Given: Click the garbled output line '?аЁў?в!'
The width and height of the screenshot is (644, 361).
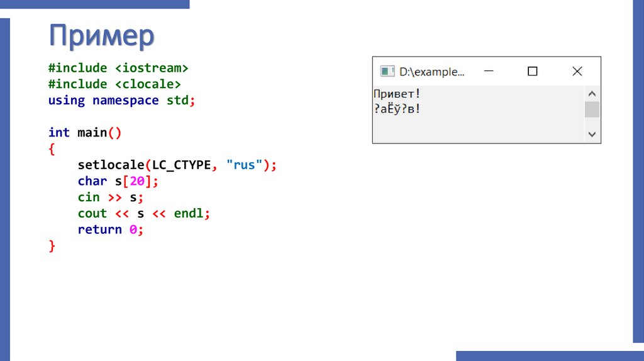Looking at the screenshot, I should click(397, 109).
